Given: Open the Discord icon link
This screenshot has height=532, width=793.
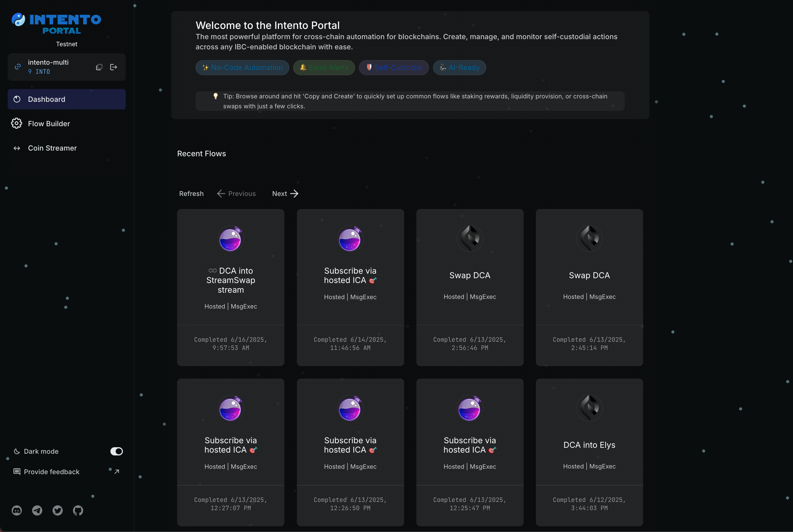Looking at the screenshot, I should 17,511.
